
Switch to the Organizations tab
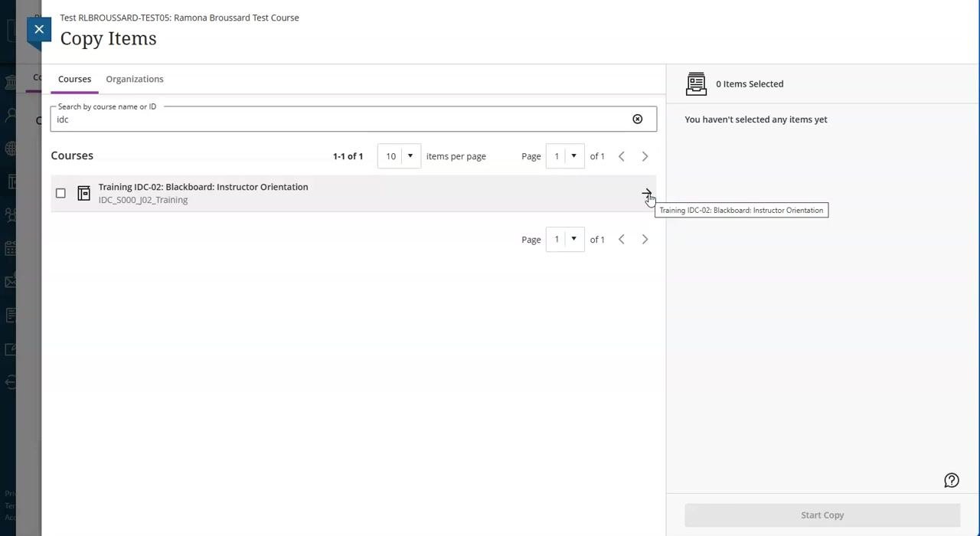tap(135, 79)
